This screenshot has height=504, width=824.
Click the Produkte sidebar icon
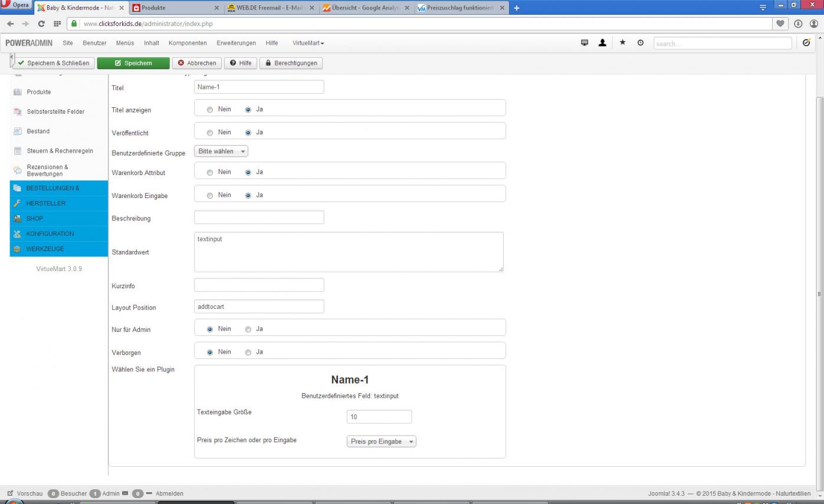(18, 92)
